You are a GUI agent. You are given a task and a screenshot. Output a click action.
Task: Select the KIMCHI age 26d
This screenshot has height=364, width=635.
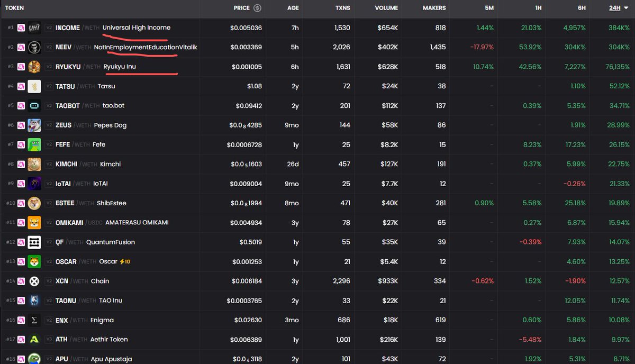click(293, 164)
